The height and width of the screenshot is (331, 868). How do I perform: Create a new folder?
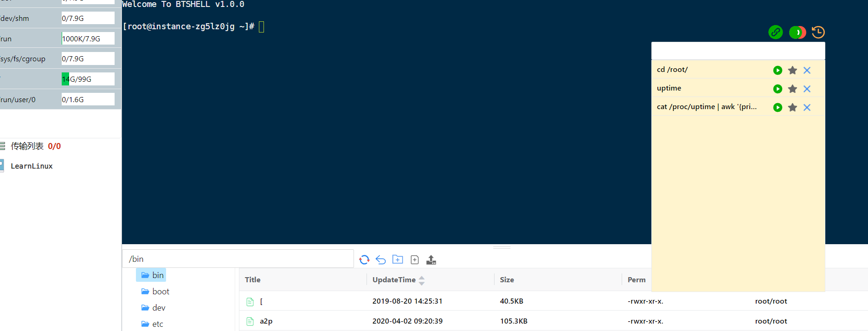pyautogui.click(x=398, y=260)
